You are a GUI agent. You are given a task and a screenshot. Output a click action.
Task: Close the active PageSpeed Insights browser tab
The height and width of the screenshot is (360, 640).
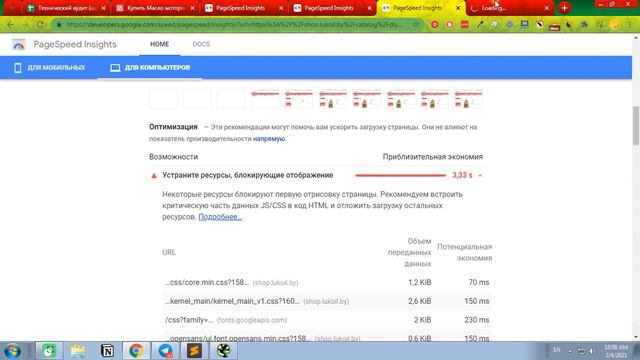(x=458, y=8)
